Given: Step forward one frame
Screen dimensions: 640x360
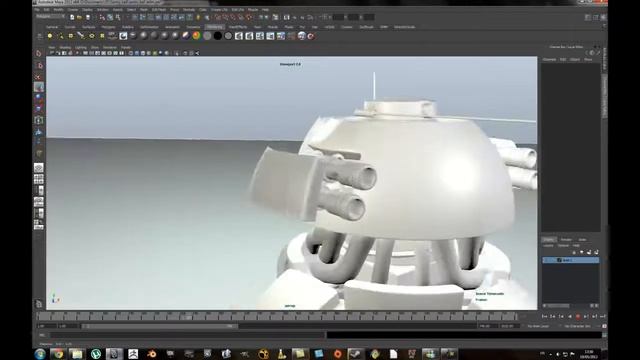Looking at the screenshot, I should pos(586,316).
